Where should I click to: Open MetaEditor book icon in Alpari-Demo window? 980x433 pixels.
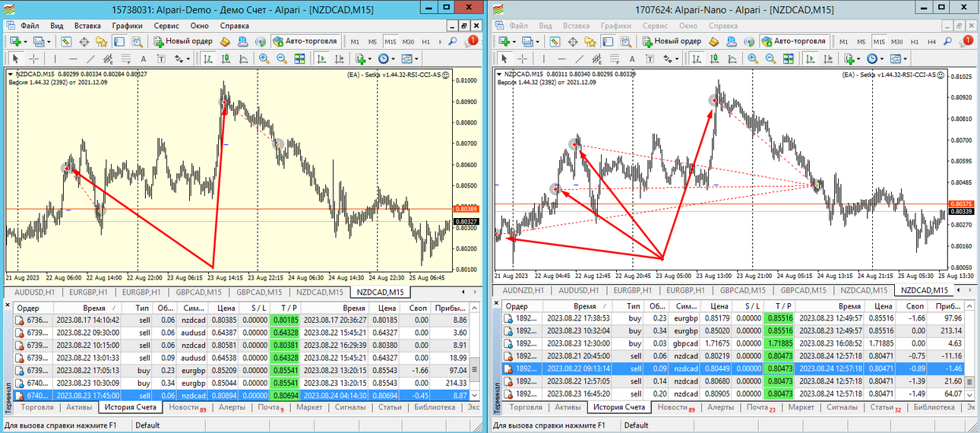click(x=225, y=41)
